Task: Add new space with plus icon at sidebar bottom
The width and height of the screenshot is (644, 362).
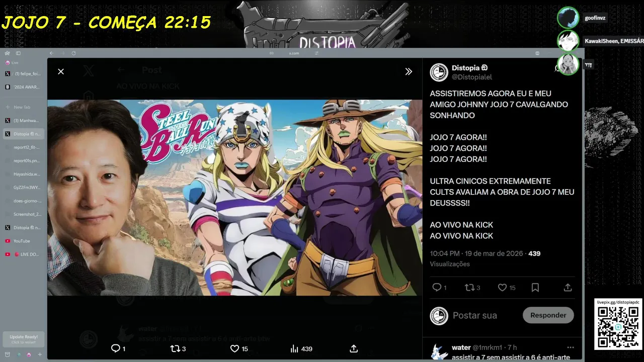Action: (40, 354)
